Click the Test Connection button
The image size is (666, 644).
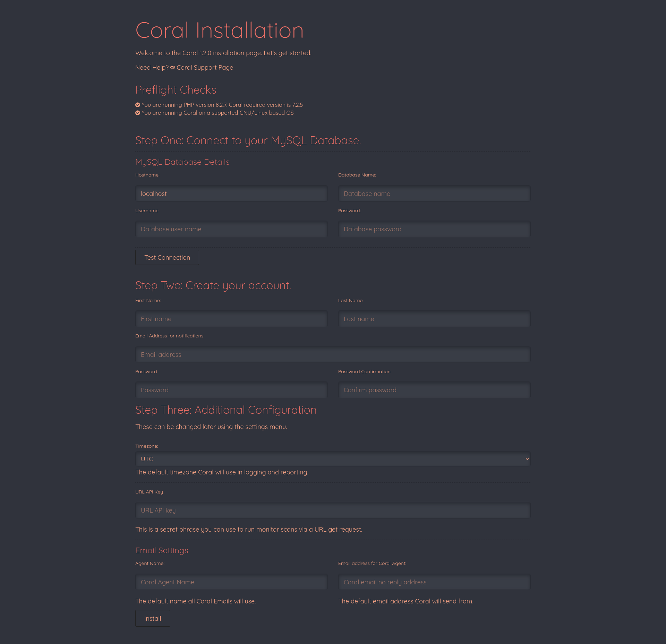tap(167, 257)
